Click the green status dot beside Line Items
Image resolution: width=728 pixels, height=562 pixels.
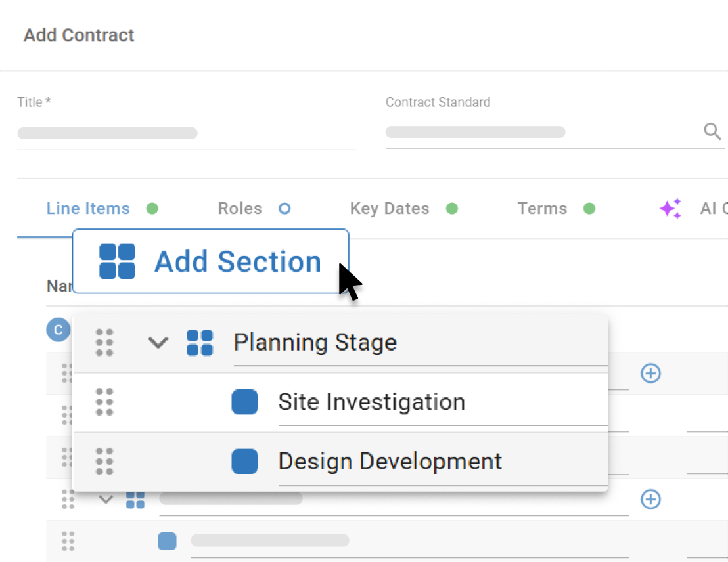[152, 208]
